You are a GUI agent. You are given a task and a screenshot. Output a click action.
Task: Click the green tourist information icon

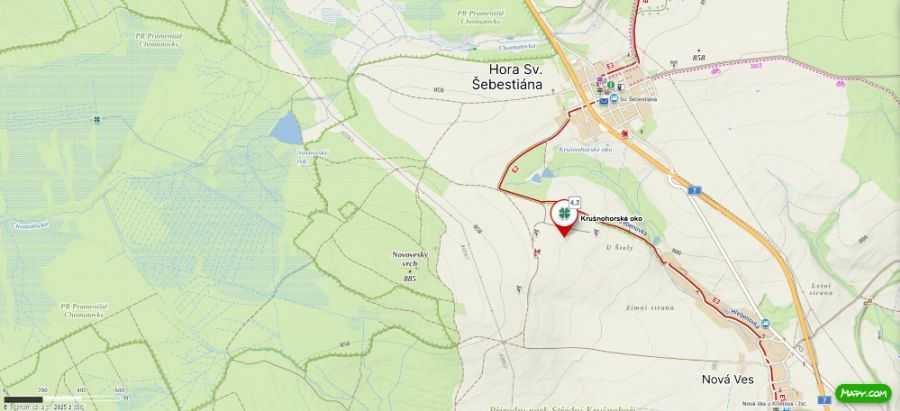[611, 85]
